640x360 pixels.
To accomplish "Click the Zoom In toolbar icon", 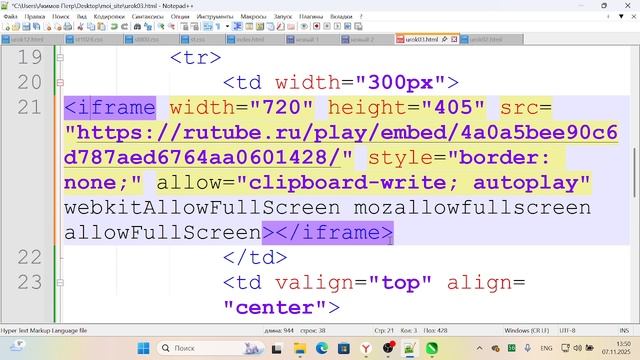I will click(x=161, y=27).
